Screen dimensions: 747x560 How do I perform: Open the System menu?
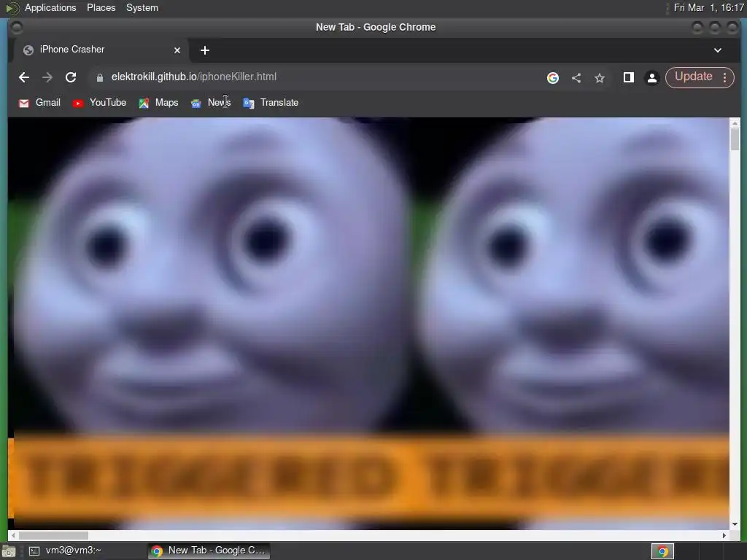142,7
